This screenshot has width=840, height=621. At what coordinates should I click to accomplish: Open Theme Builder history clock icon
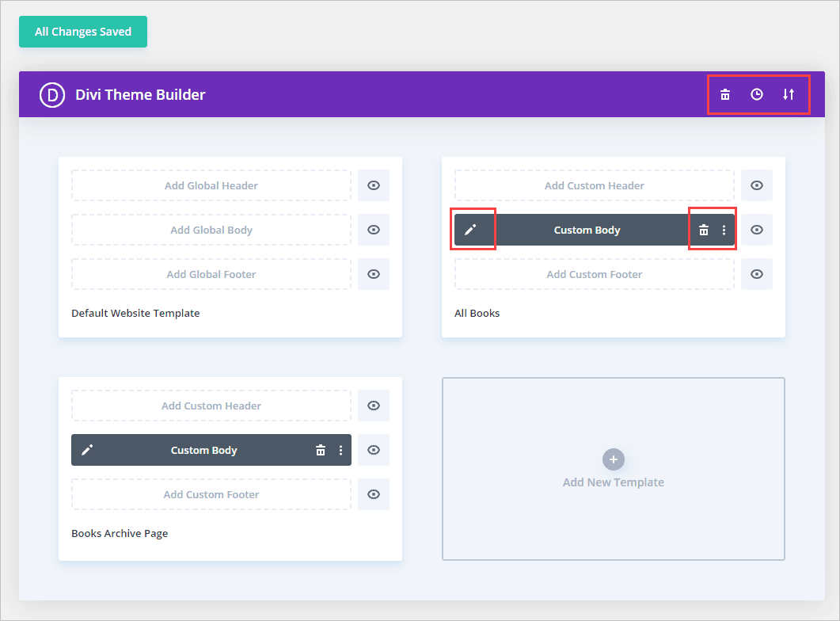tap(756, 95)
